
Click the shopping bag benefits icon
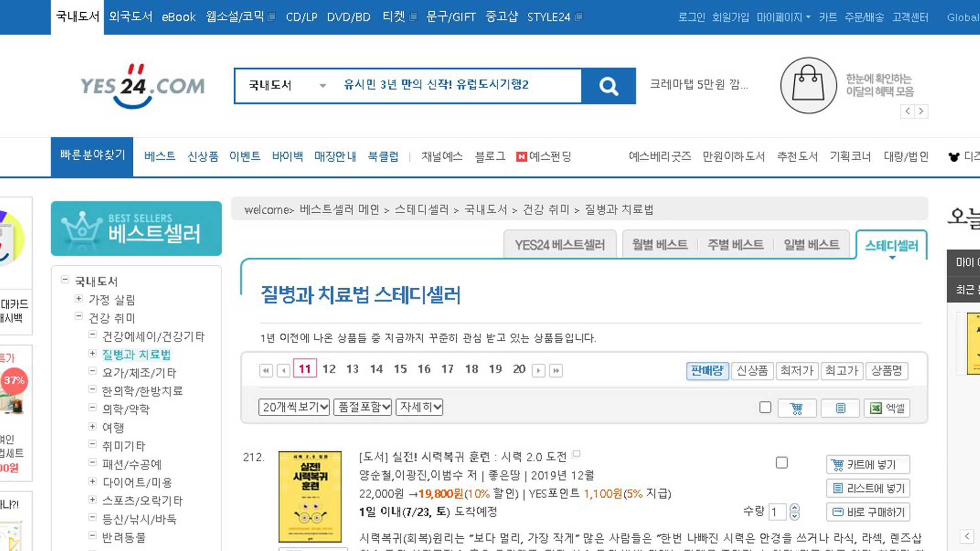(808, 86)
